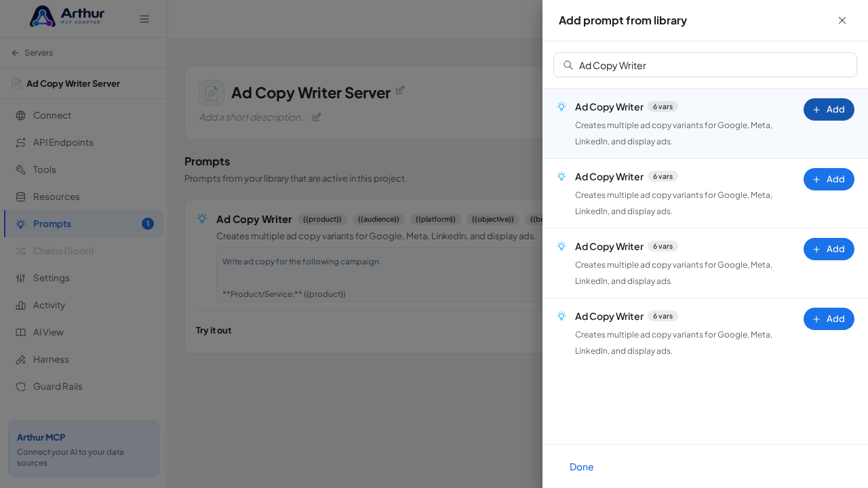Screen dimensions: 868x488
Task: Add the first Ad Copy Writer prompt
Action: (x=829, y=109)
